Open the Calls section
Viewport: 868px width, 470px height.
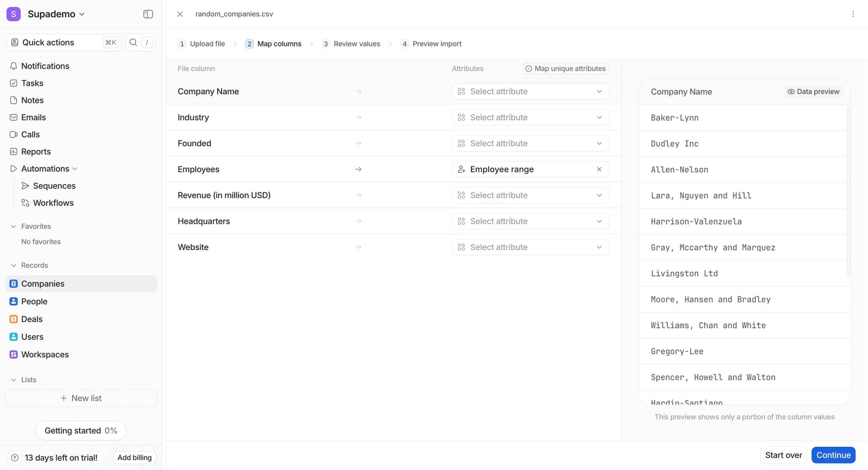(x=30, y=134)
